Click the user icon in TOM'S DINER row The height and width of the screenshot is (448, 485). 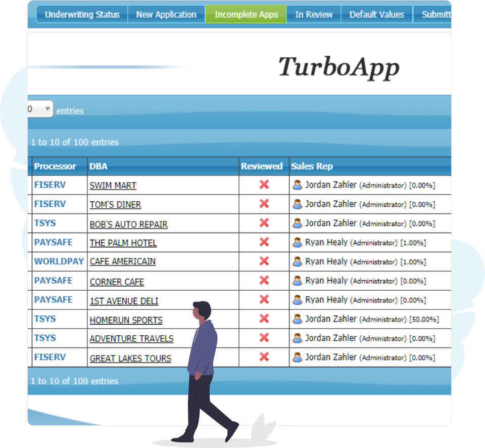(x=297, y=204)
